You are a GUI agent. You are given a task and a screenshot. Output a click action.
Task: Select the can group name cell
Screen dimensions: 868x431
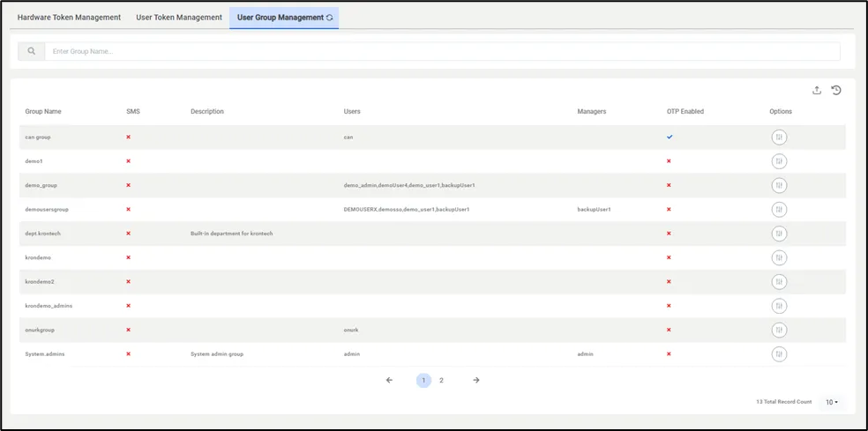coord(38,137)
